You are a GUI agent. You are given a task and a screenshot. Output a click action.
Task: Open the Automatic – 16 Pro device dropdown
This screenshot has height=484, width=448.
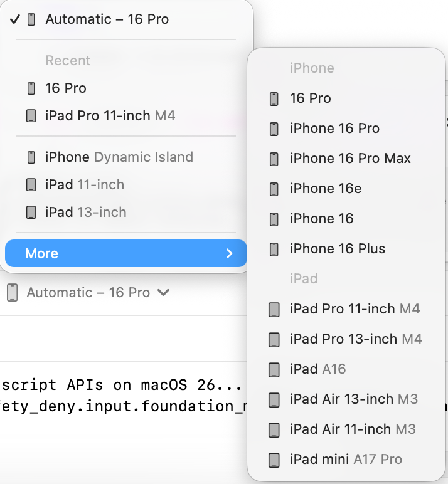point(97,293)
